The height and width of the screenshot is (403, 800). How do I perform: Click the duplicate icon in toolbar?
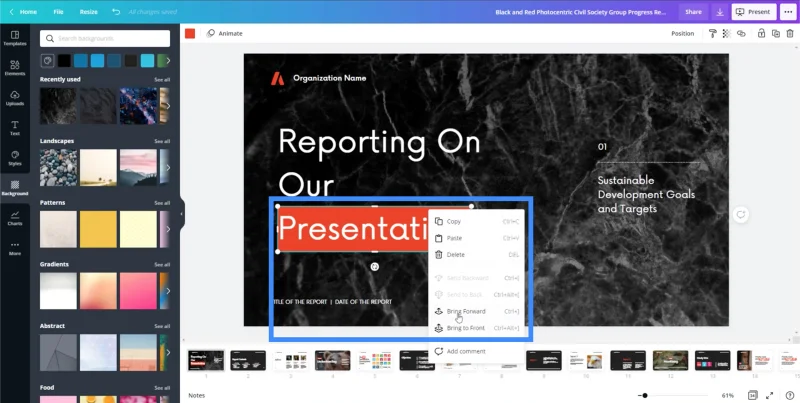pos(776,34)
